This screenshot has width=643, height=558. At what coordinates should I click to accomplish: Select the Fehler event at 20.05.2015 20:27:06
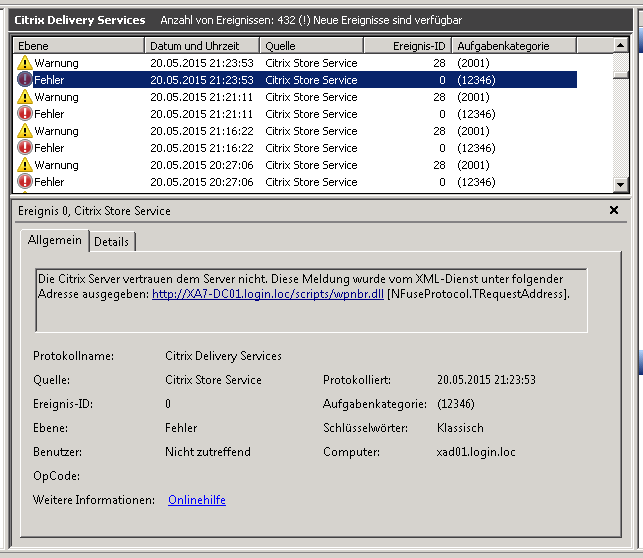295,182
